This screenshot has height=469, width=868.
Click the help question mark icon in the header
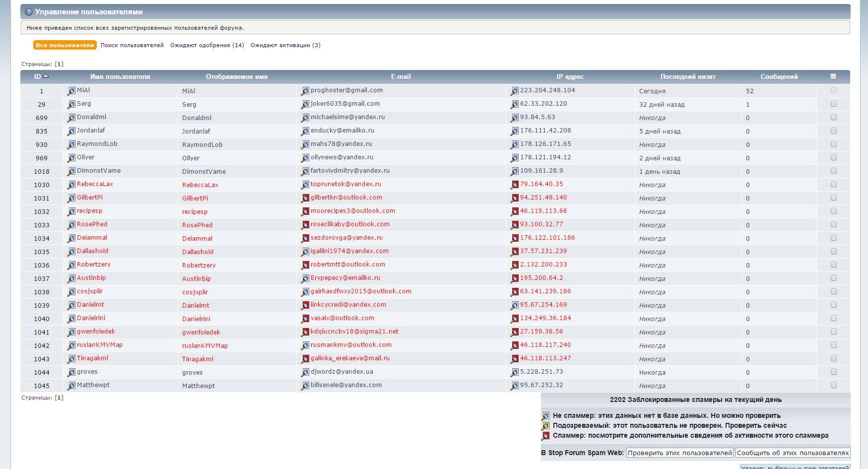click(x=29, y=12)
